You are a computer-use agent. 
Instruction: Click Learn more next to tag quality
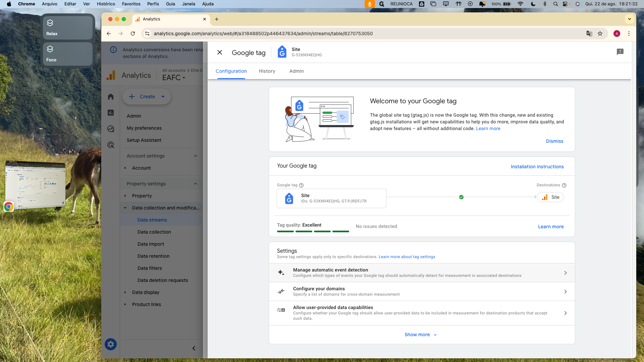[x=551, y=227]
